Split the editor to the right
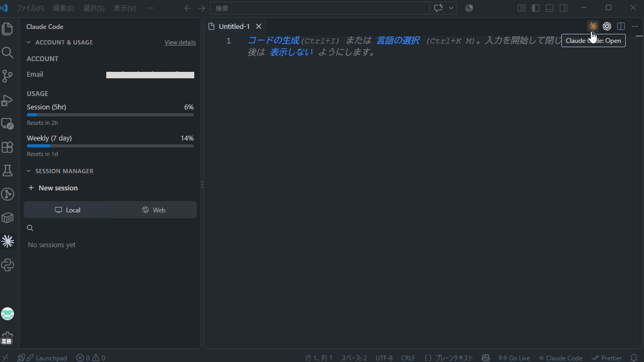The image size is (644, 362). point(621,26)
